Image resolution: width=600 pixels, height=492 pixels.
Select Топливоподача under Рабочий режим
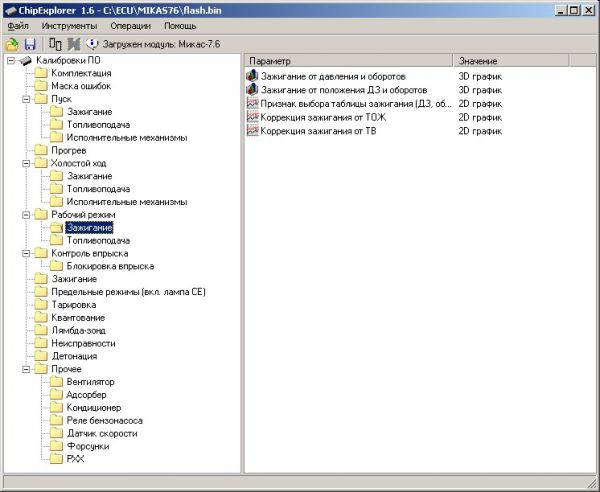pyautogui.click(x=98, y=241)
